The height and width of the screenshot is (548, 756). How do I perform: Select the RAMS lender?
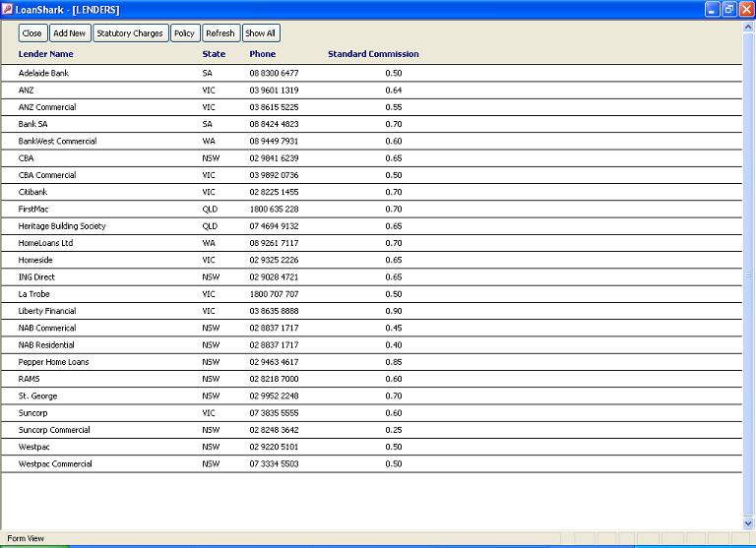[29, 379]
